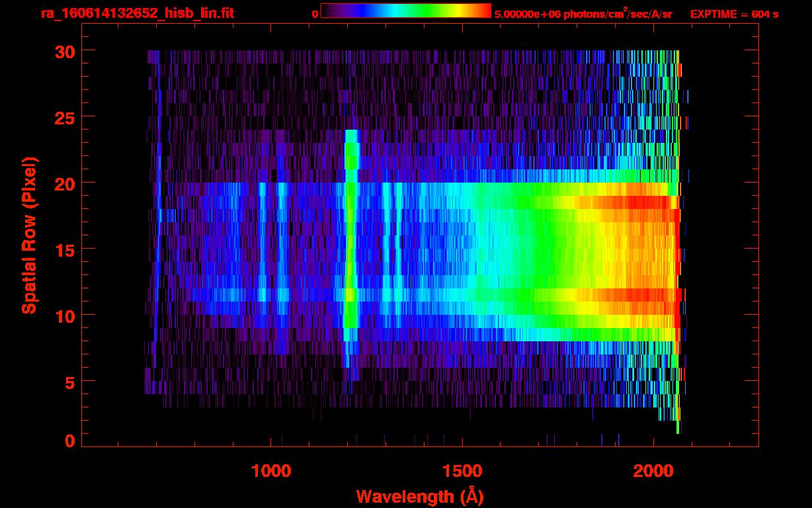The height and width of the screenshot is (508, 812).
Task: Click the file name title ra_160614132652_hisb_lin.fit
Action: (x=137, y=13)
